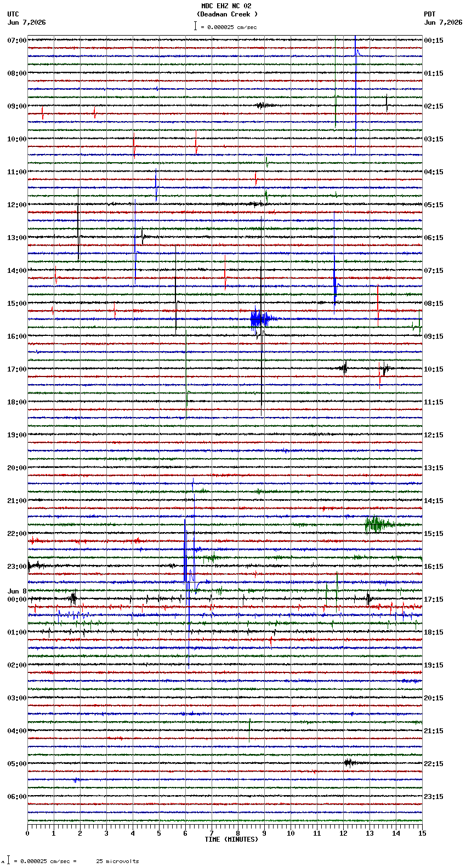Click the '11:15' PDT time label
The height and width of the screenshot is (868, 466).
pos(434,402)
